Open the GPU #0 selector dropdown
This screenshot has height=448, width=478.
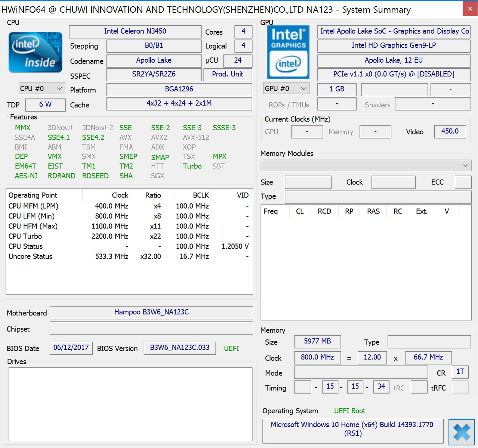pyautogui.click(x=286, y=88)
